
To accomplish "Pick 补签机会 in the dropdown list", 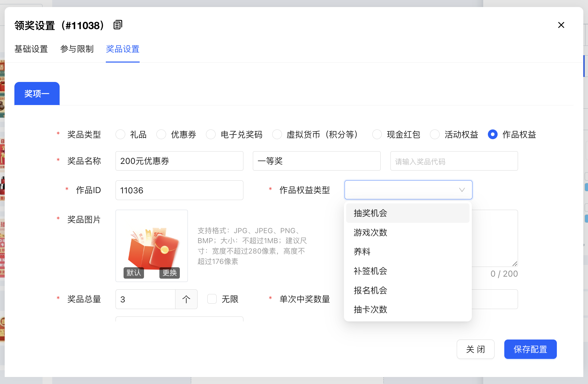I will pyautogui.click(x=370, y=271).
